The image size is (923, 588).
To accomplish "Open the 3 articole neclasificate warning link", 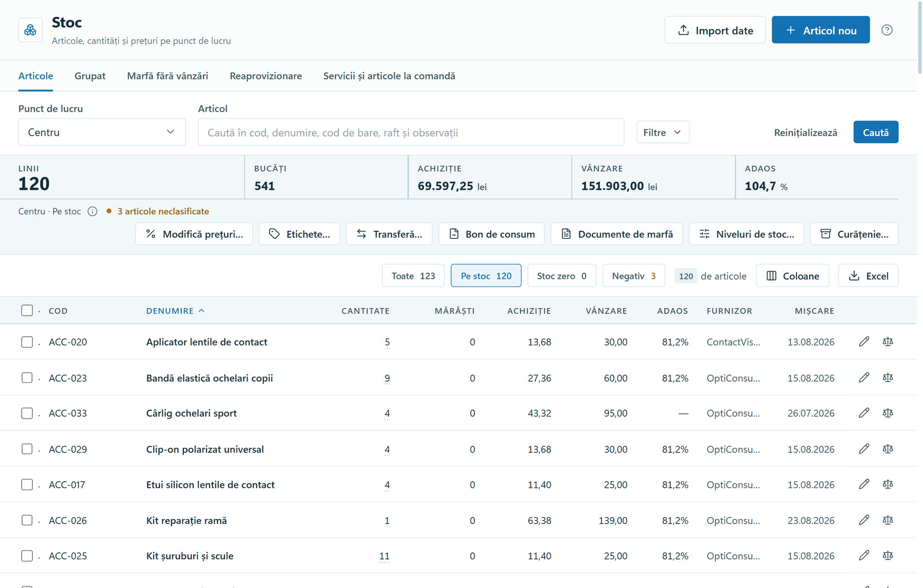I will pyautogui.click(x=163, y=211).
